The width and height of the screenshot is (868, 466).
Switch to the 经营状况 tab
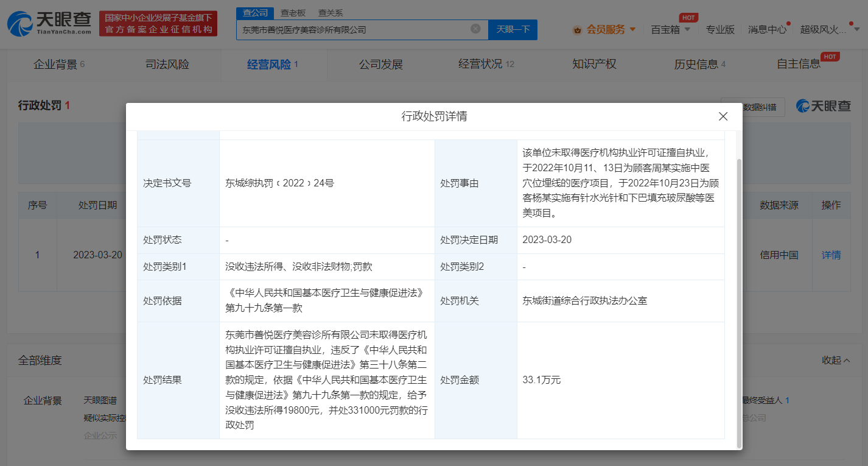point(486,64)
